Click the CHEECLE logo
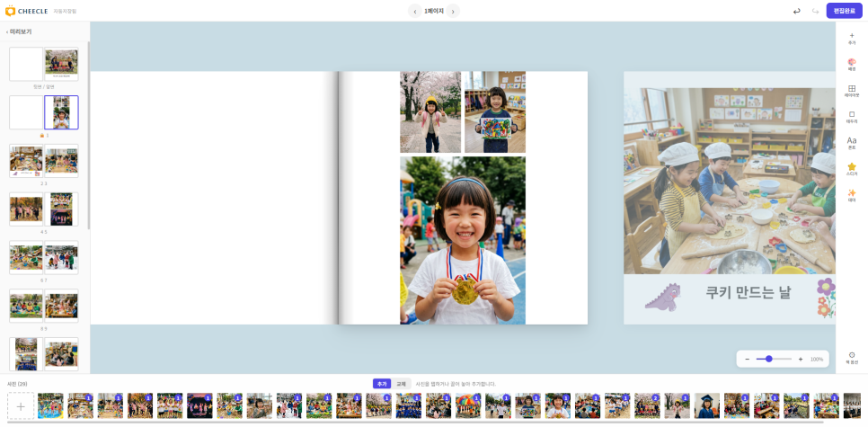The height and width of the screenshot is (427, 868). [x=27, y=11]
